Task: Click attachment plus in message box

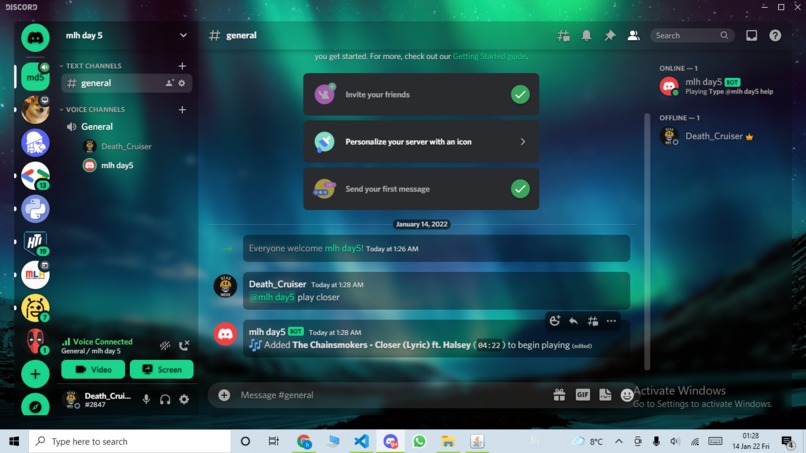Action: (x=224, y=395)
